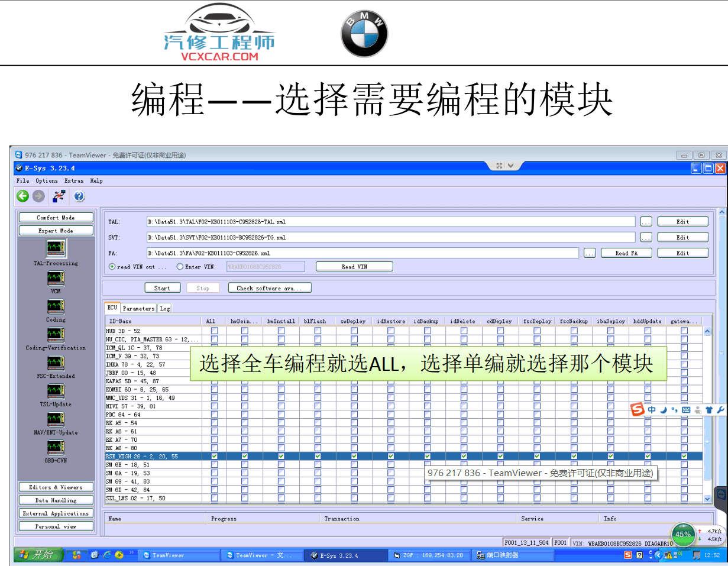Image resolution: width=728 pixels, height=566 pixels.
Task: Select the Enter VIN radio button
Action: tap(179, 266)
